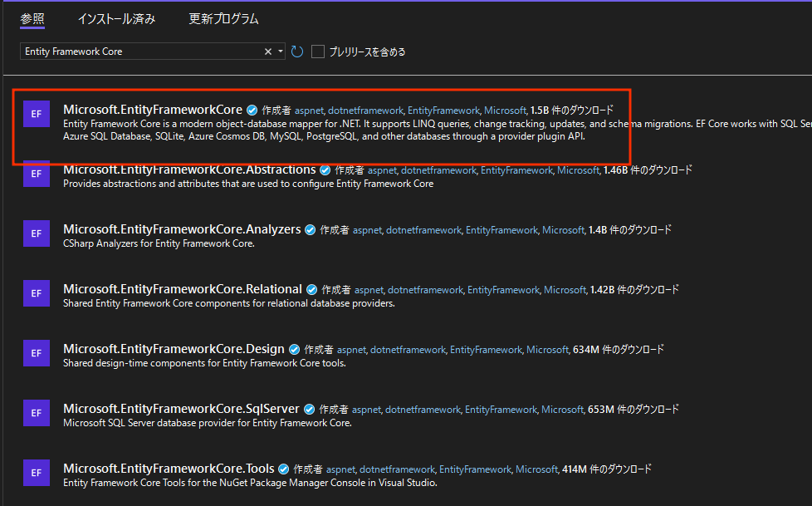
Task: Click verified badge next to Design package
Action: click(294, 350)
